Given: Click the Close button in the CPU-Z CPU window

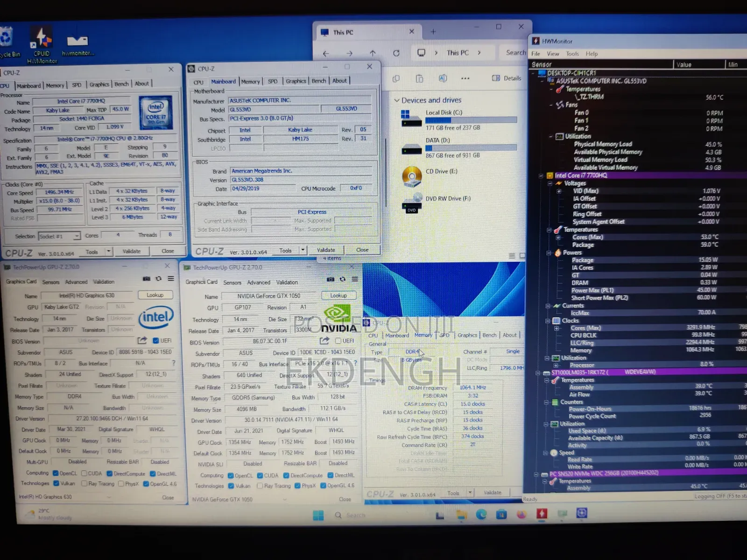Looking at the screenshot, I should click(x=168, y=251).
